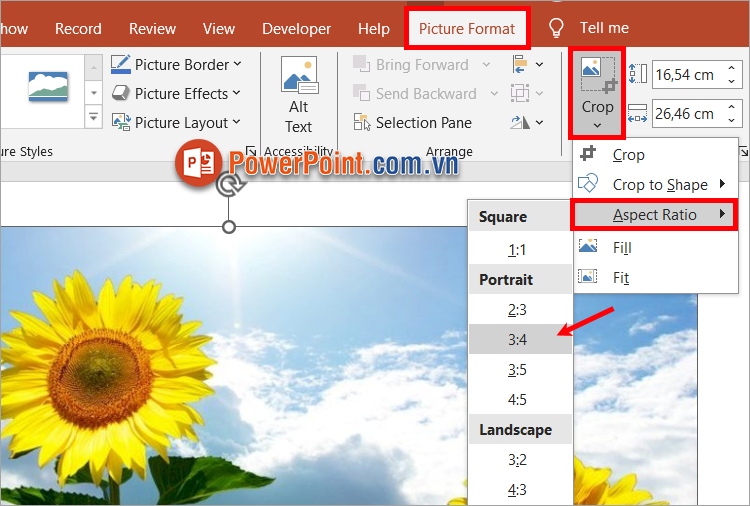Open the Picture Format tab

[x=467, y=29]
